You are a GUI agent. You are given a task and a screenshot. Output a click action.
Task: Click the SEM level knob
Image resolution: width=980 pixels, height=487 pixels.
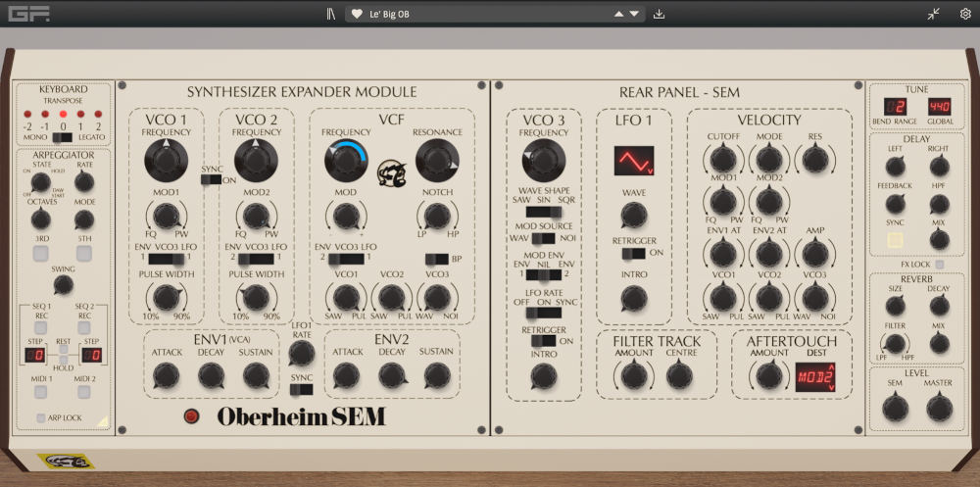pos(895,409)
